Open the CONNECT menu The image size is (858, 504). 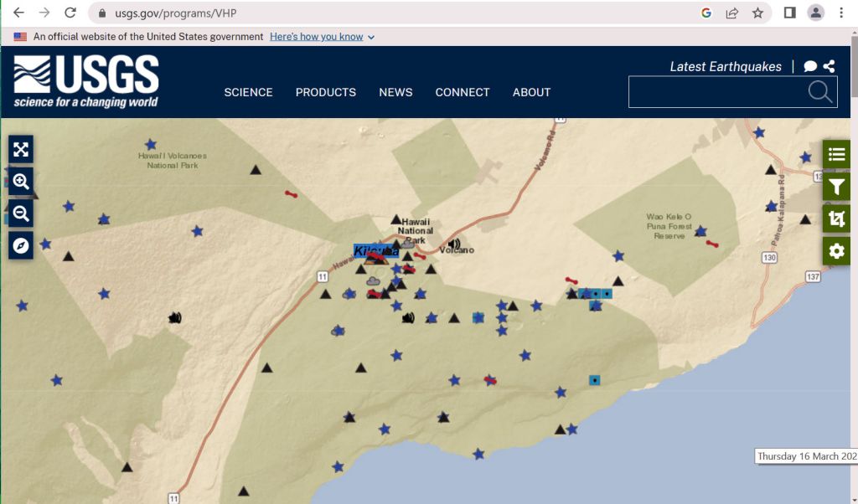pos(462,92)
